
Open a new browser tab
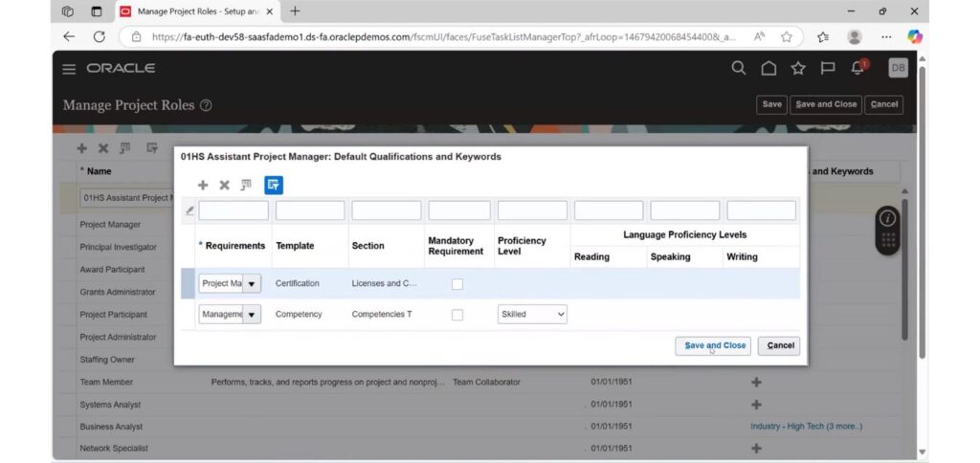click(295, 11)
